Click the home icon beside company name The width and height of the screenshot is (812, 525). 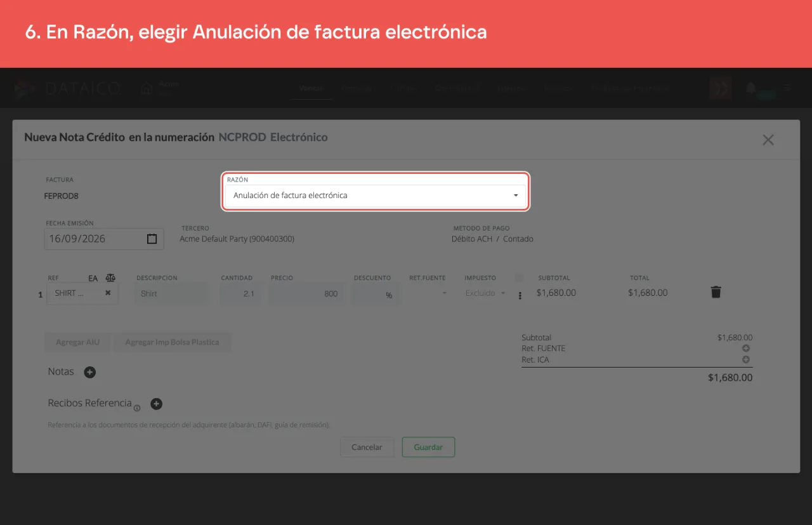coord(147,89)
